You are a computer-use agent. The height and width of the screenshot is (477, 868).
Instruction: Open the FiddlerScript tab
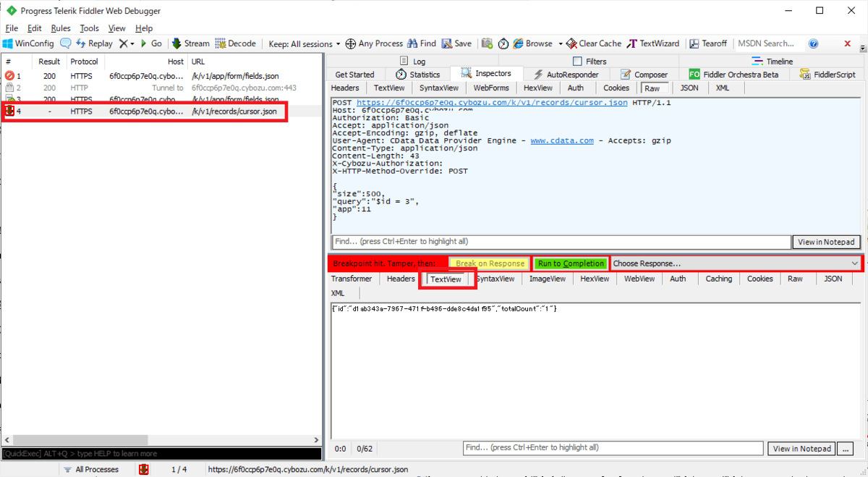coord(827,75)
